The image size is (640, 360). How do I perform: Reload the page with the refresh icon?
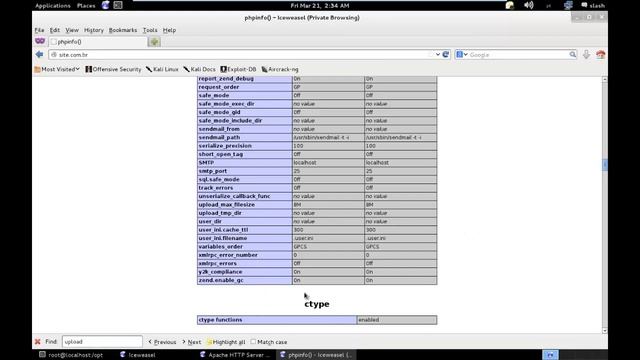(446, 54)
